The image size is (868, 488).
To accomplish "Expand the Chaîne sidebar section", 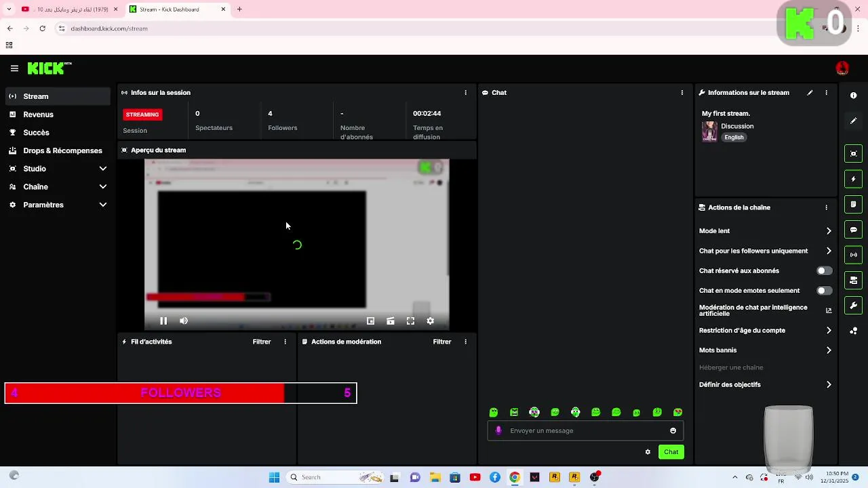I will coord(103,187).
